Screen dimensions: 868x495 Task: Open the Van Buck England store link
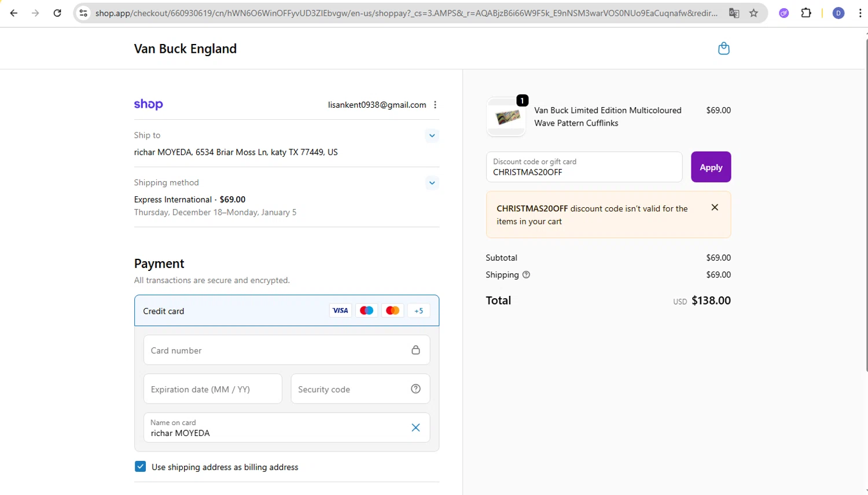tap(185, 49)
